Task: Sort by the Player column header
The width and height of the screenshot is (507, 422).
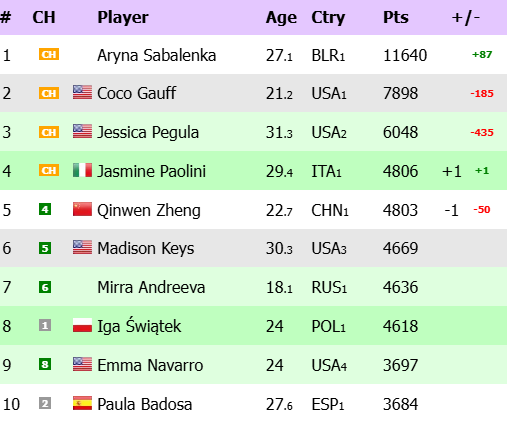Action: (123, 17)
